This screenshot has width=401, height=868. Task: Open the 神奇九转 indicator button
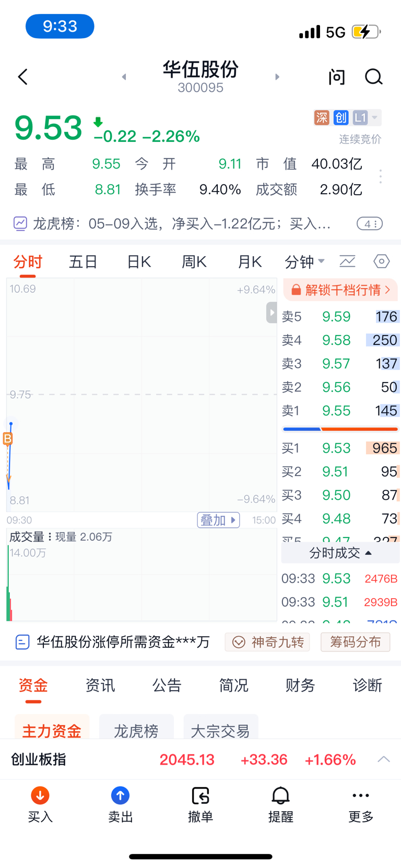click(x=267, y=642)
